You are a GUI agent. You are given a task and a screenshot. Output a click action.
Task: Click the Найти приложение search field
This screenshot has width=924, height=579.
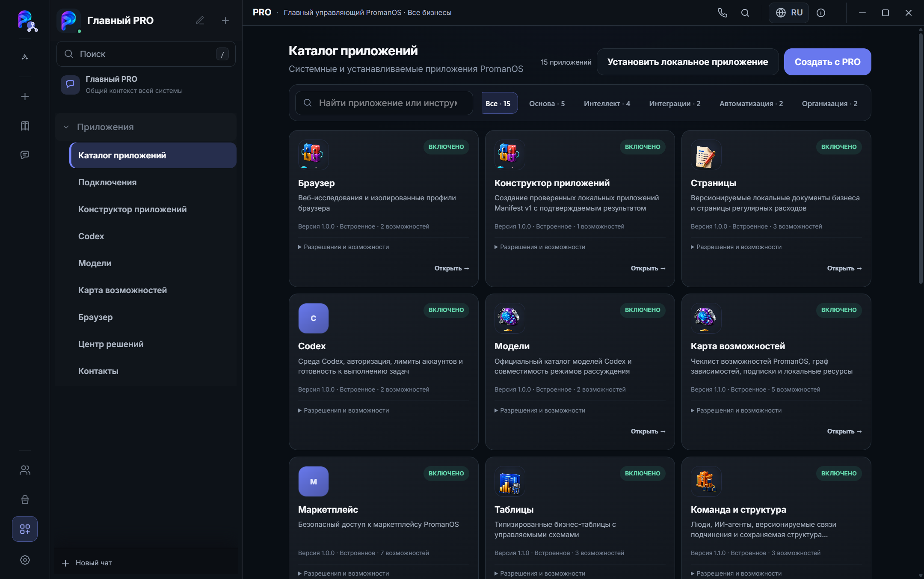click(384, 103)
